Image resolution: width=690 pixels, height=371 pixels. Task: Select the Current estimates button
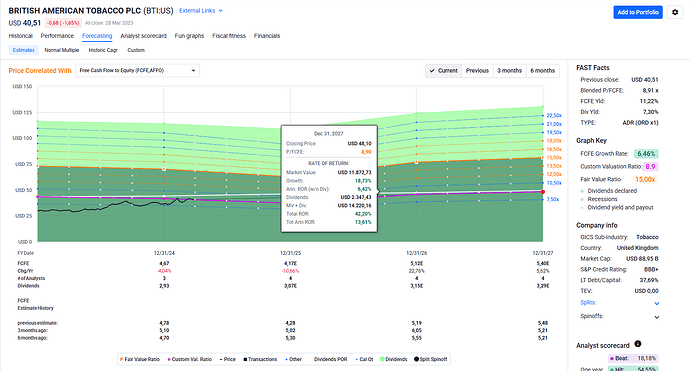(x=444, y=70)
